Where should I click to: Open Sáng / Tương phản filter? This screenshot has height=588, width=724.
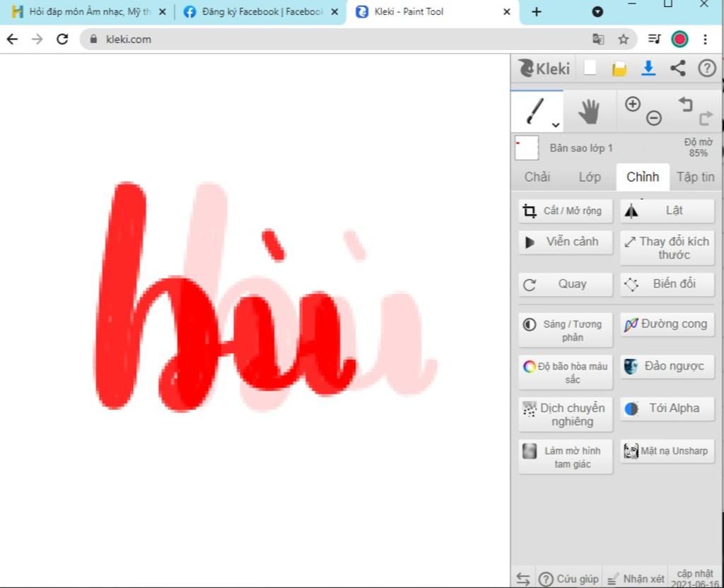tap(565, 331)
